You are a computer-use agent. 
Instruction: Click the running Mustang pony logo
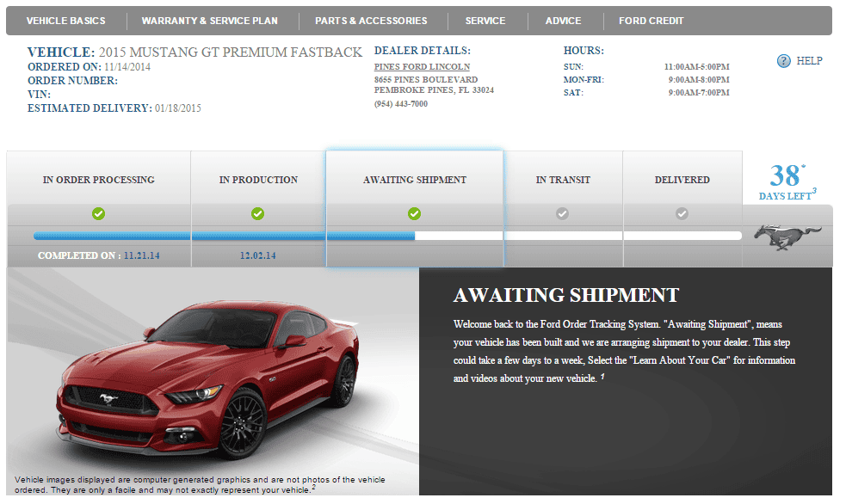tap(787, 237)
